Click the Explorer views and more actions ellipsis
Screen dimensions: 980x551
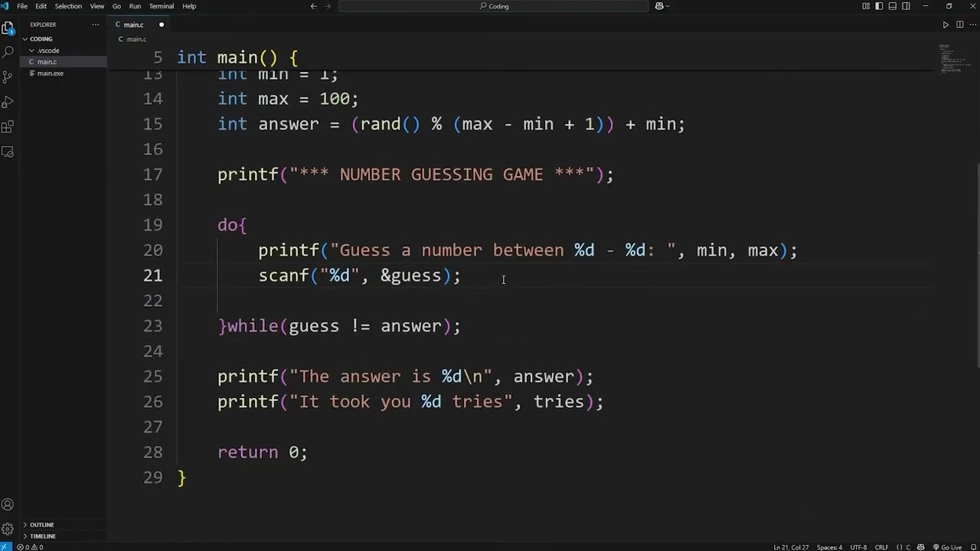click(x=96, y=24)
